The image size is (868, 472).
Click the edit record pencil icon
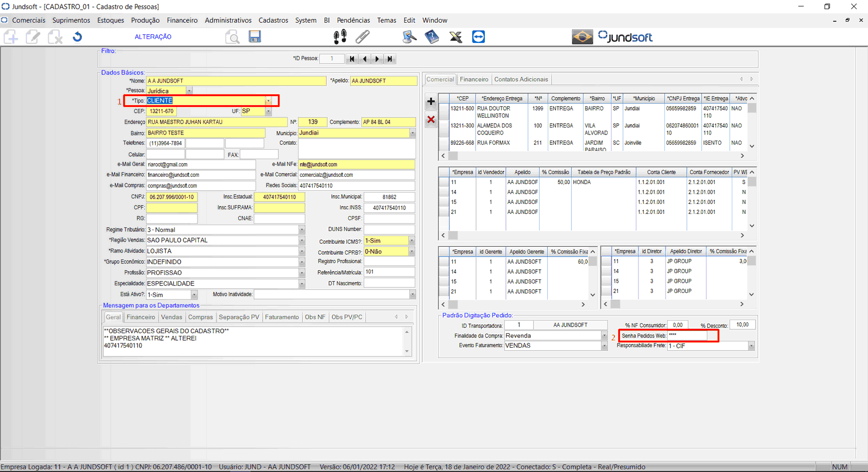(x=33, y=37)
